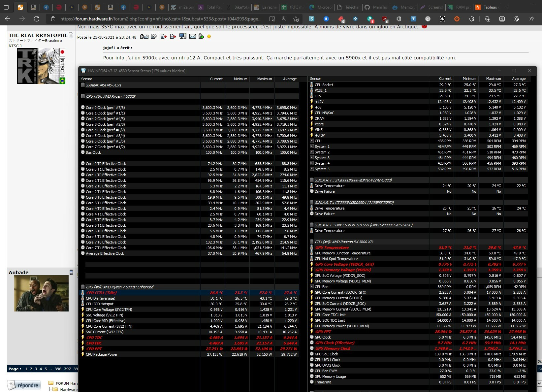The image size is (542, 392).
Task: Switch to the BikeYoke tab
Action: (x=238, y=7)
